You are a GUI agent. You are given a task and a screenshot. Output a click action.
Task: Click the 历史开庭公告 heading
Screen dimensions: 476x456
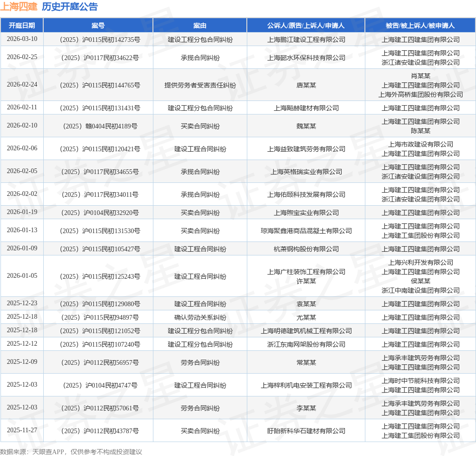coord(70,7)
